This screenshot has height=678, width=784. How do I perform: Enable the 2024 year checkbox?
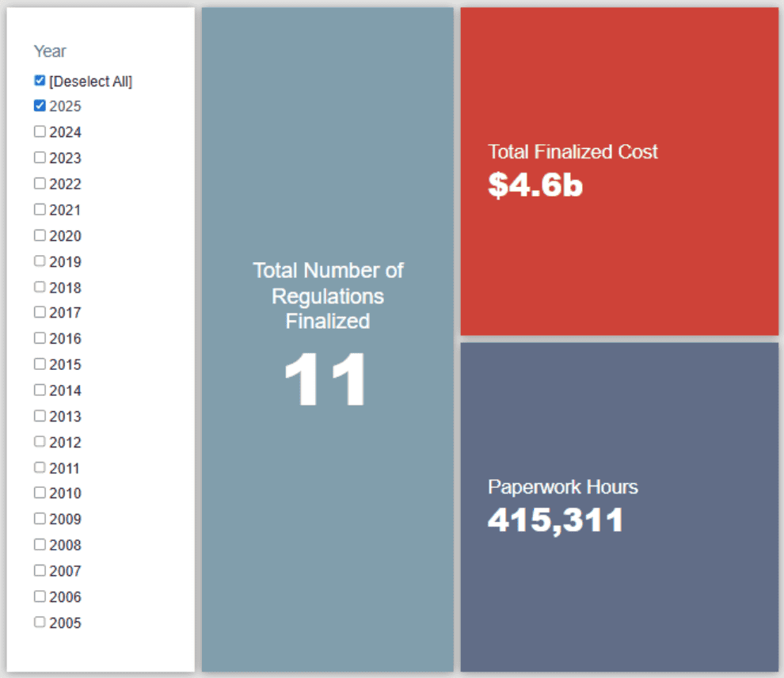coord(40,132)
